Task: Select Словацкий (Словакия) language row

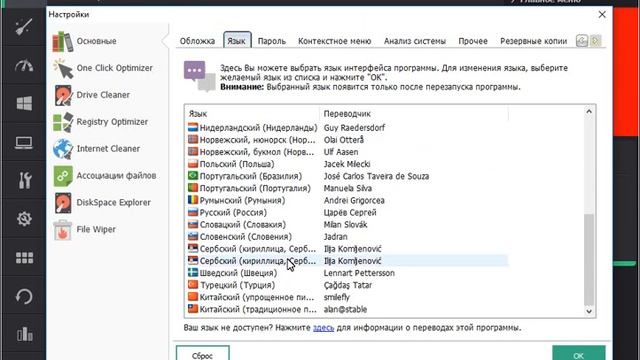Action: [x=347, y=224]
